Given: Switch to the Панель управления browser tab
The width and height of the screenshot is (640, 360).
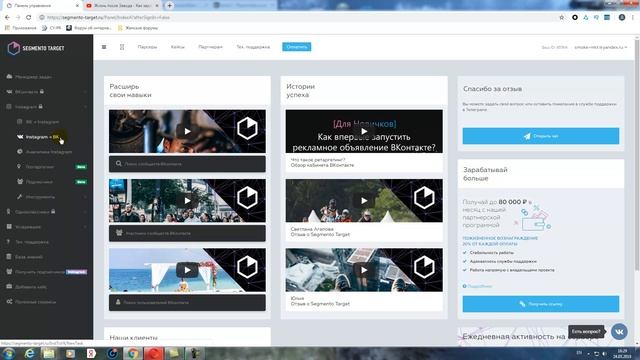Looking at the screenshot, I should (x=41, y=6).
